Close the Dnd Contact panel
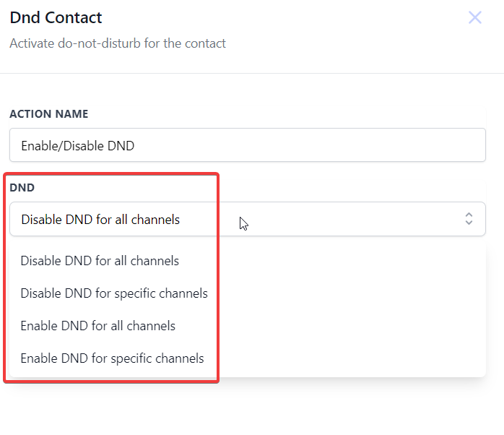The height and width of the screenshot is (435, 504). (474, 18)
